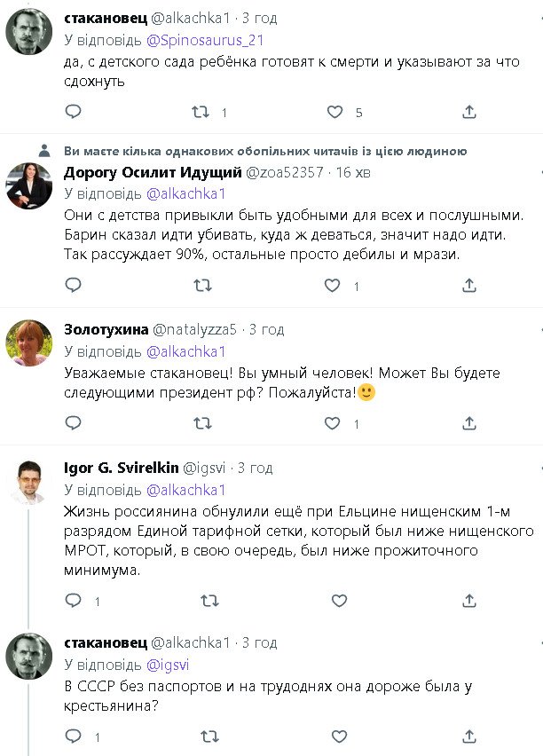Share стакановец's top tweet
543x756 pixels.
469,112
